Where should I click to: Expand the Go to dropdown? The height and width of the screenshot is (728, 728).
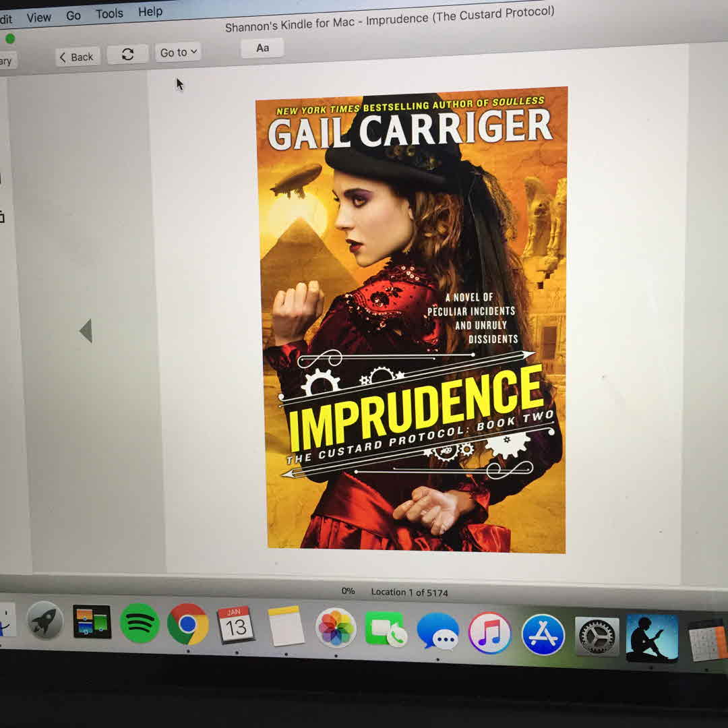click(178, 53)
